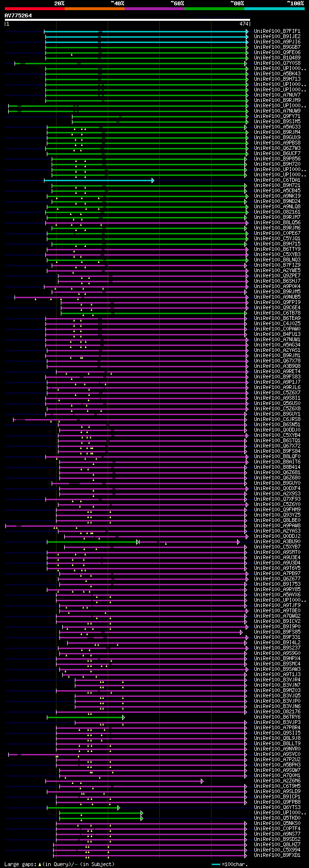
Task: Click the white query ruler bar
Action: point(127,20)
